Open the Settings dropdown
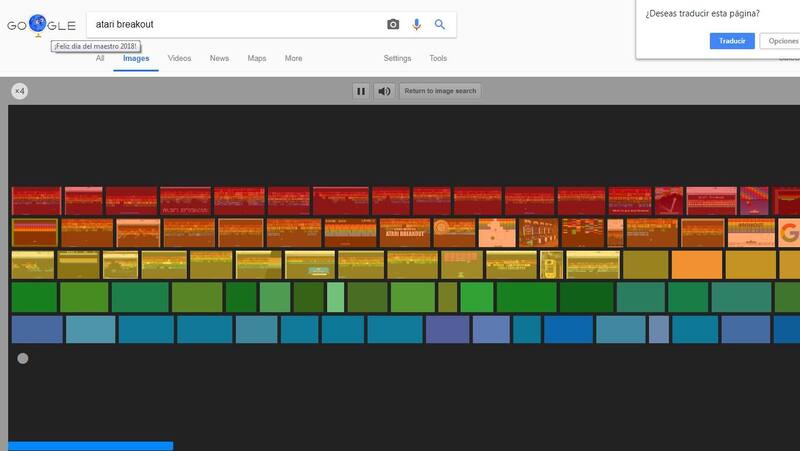Viewport: 800px width, 451px height. (397, 58)
